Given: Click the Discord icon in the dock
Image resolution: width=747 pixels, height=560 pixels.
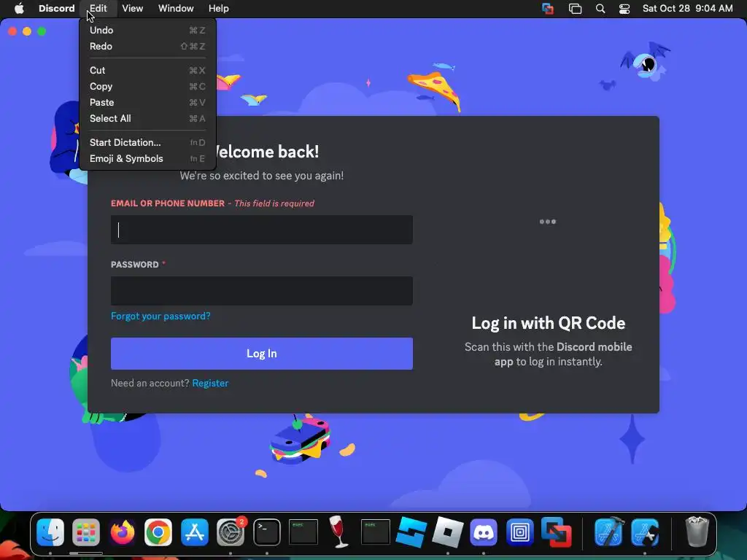Looking at the screenshot, I should 484,532.
